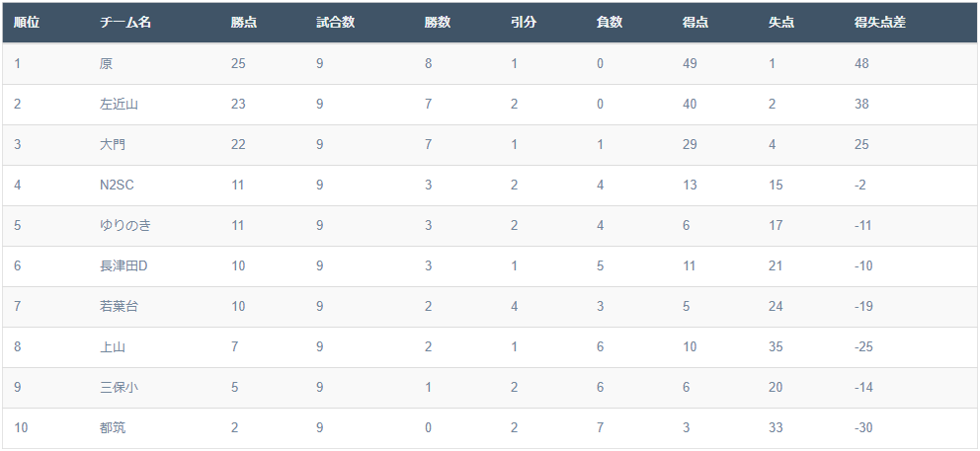This screenshot has width=980, height=451.
Task: Click the 若葉台 team name
Action: (x=119, y=307)
